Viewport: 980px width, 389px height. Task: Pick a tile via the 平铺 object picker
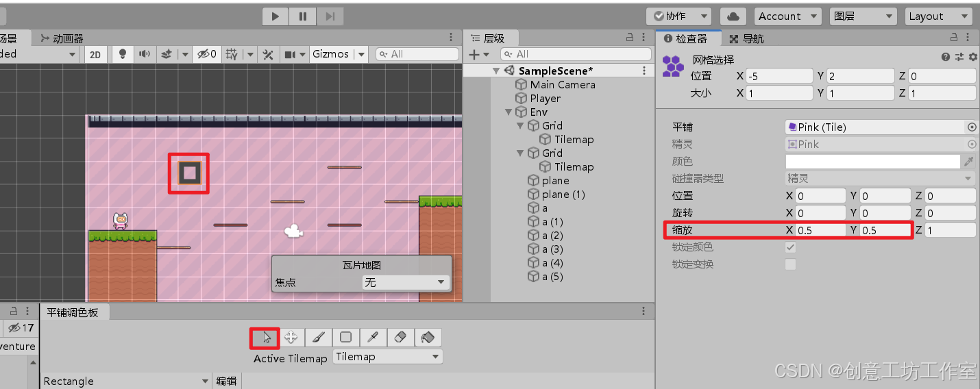coord(972,127)
